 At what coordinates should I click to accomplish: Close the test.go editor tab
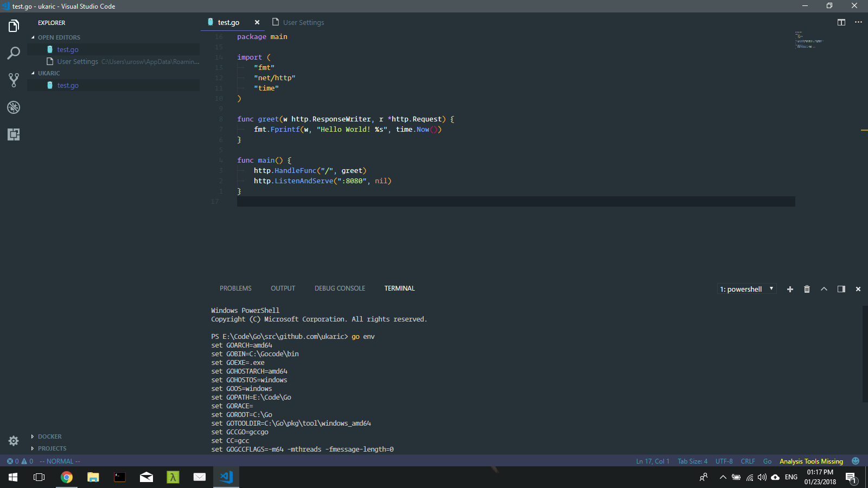pos(257,22)
